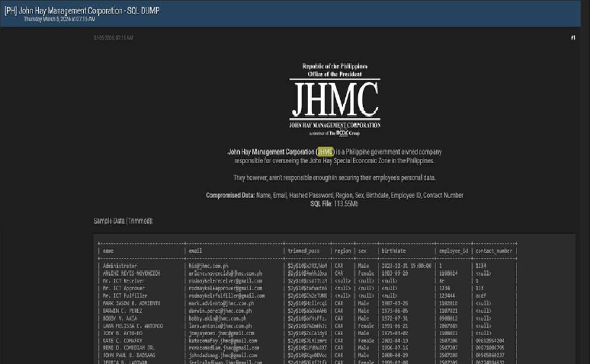
Task: Click the 'birthdate' column header
Action: pos(393,251)
